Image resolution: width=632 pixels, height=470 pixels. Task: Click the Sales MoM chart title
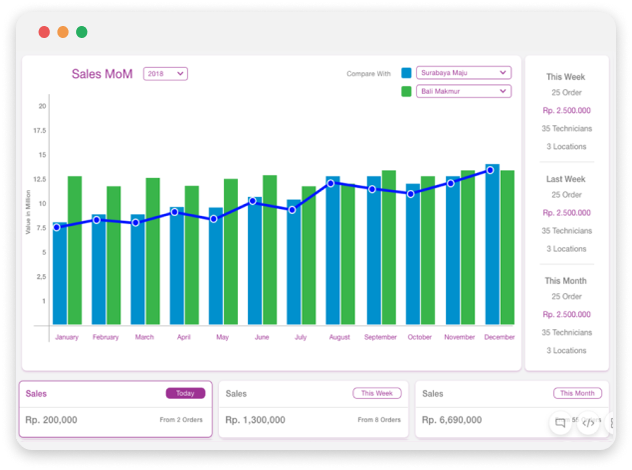tap(102, 74)
